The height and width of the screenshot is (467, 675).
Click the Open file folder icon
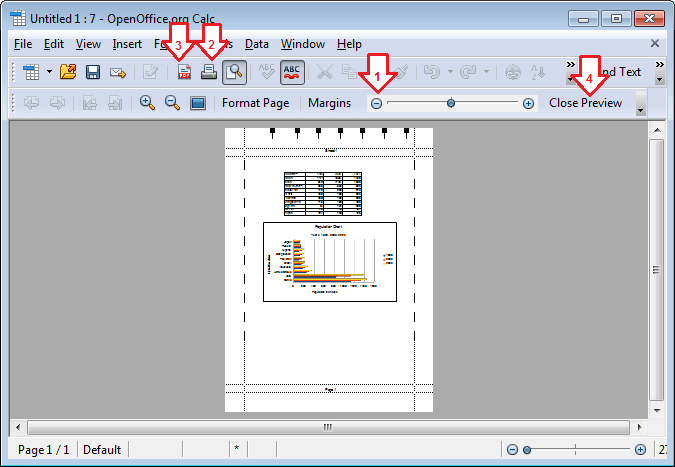click(x=68, y=72)
